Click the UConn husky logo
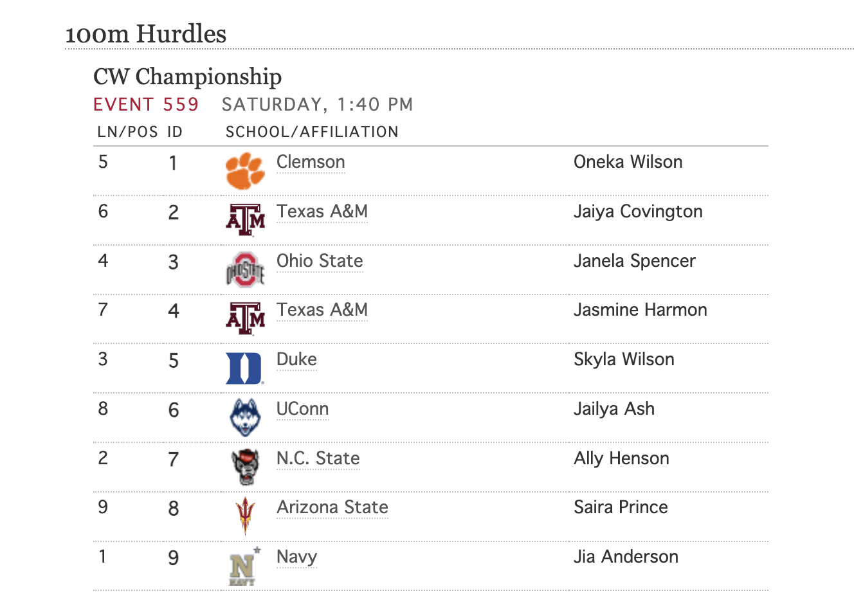The width and height of the screenshot is (854, 616). point(245,417)
